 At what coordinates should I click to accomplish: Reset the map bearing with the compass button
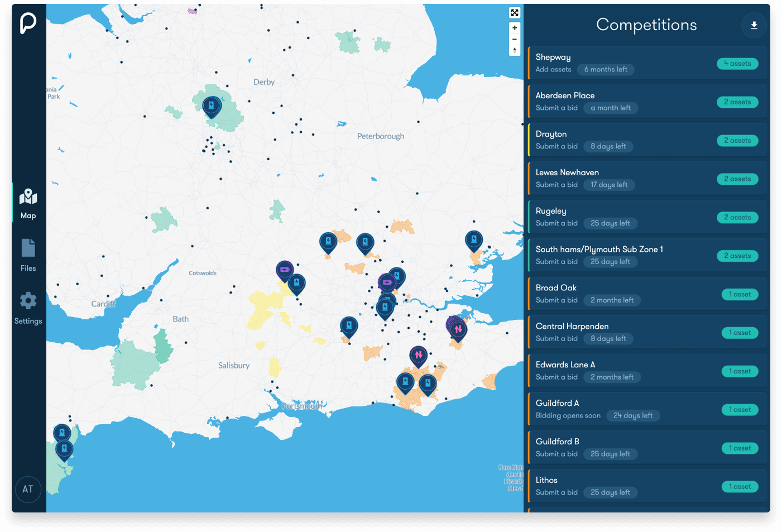click(x=515, y=50)
